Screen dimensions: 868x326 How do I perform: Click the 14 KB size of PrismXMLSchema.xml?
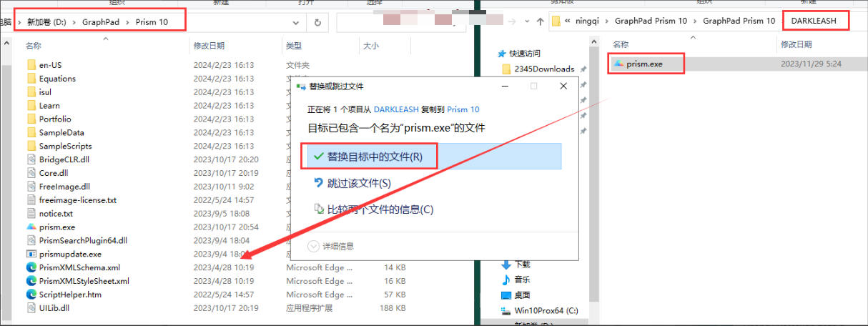(x=395, y=267)
